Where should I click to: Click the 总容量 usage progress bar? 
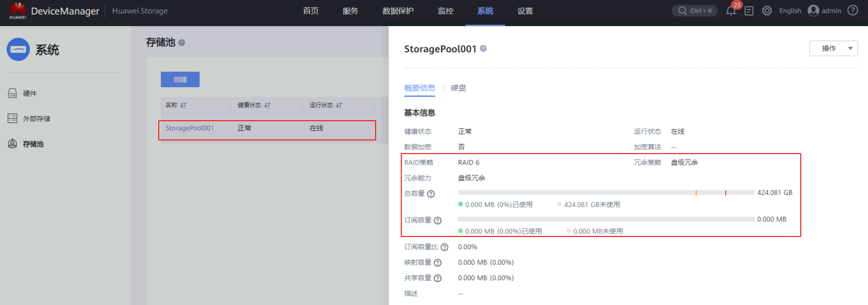click(606, 193)
